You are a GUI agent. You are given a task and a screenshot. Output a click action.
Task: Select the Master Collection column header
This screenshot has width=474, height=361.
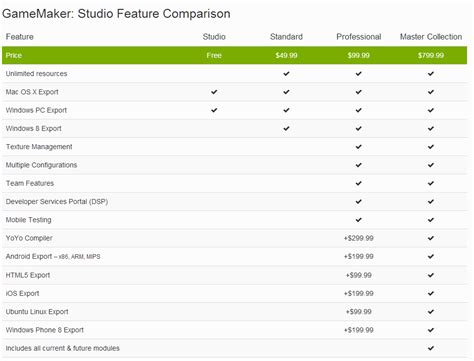tap(431, 37)
